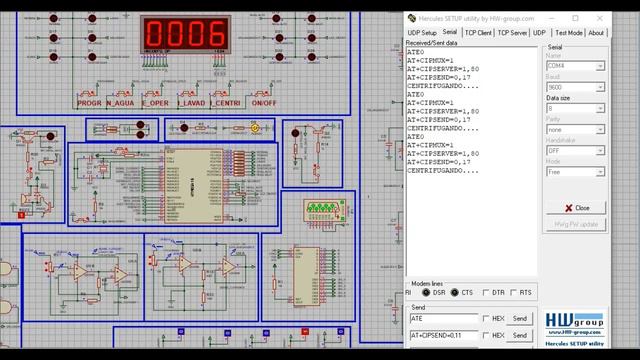Screen dimensions: 640x360
Task: Click the Modem lines group label
Action: point(427,284)
